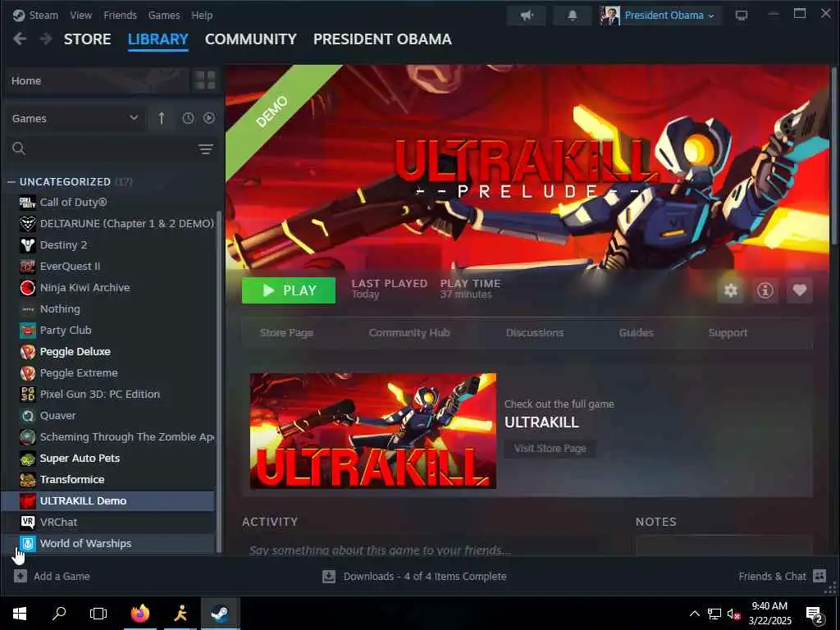
Task: Open the notifications bell
Action: coord(572,15)
